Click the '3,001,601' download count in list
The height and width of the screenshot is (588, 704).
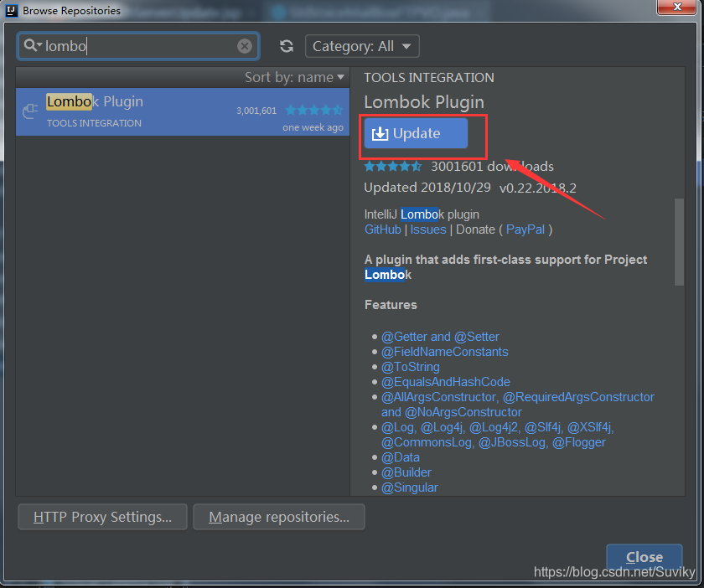[x=256, y=111]
